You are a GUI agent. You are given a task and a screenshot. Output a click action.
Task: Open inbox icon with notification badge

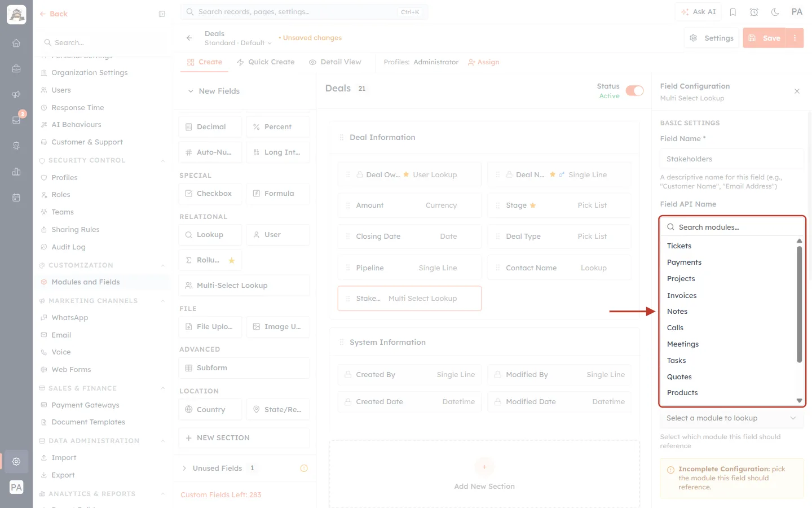(16, 120)
